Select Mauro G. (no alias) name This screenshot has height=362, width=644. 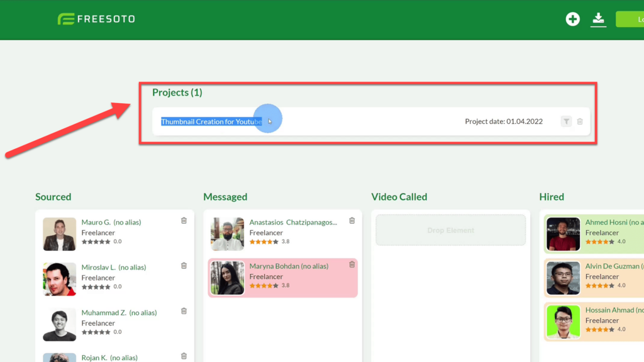click(x=111, y=222)
